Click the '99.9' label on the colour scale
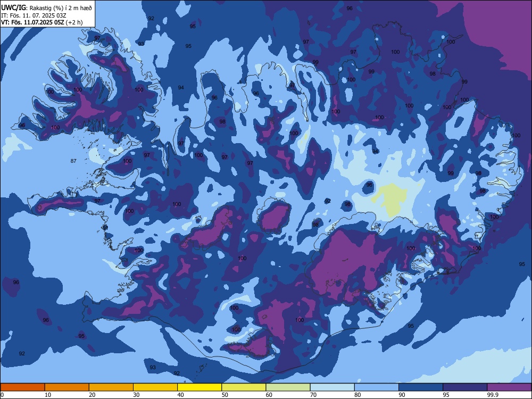This screenshot has height=399, width=532. pyautogui.click(x=493, y=395)
